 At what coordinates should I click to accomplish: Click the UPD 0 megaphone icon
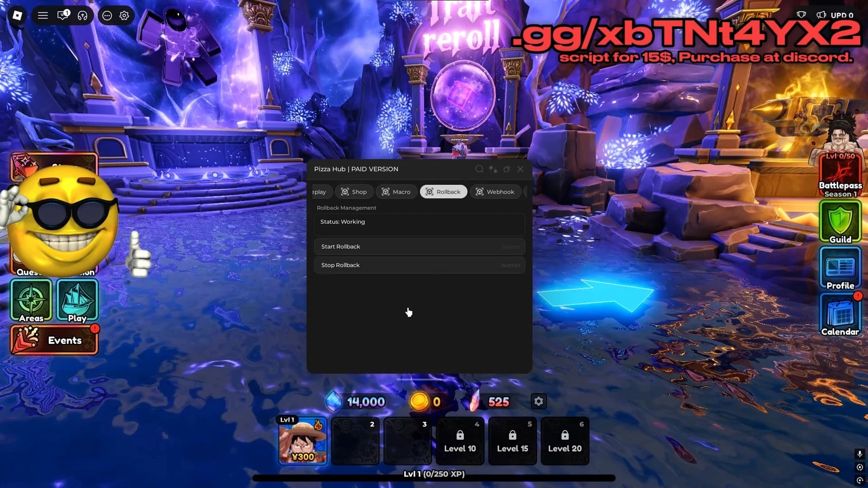pos(821,15)
